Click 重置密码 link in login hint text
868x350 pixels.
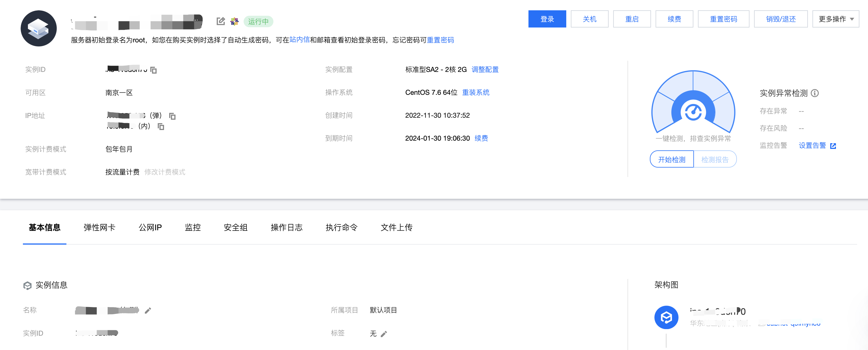(440, 40)
